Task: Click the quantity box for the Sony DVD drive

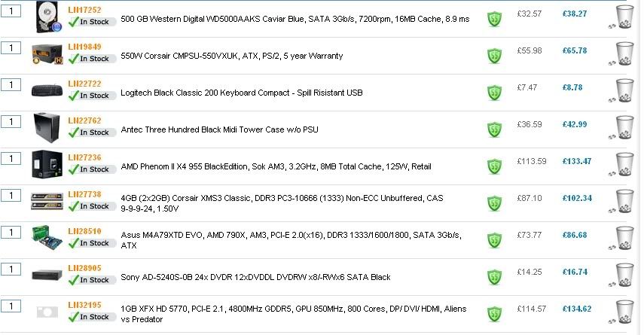Action: pyautogui.click(x=11, y=269)
